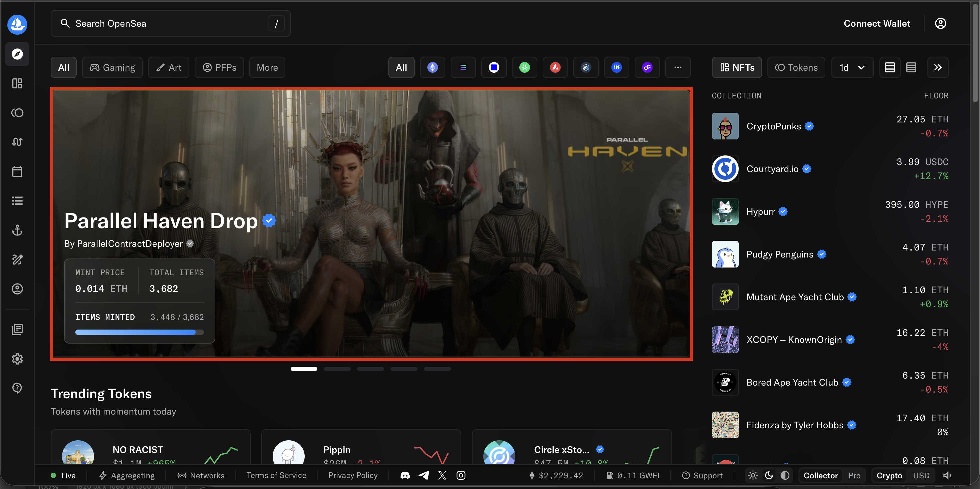
Task: Open Privacy Policy link
Action: (x=353, y=475)
